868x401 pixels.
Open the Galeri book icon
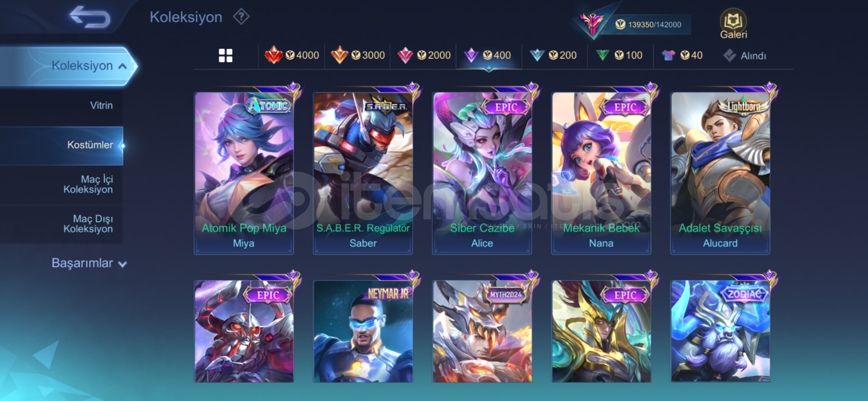733,24
